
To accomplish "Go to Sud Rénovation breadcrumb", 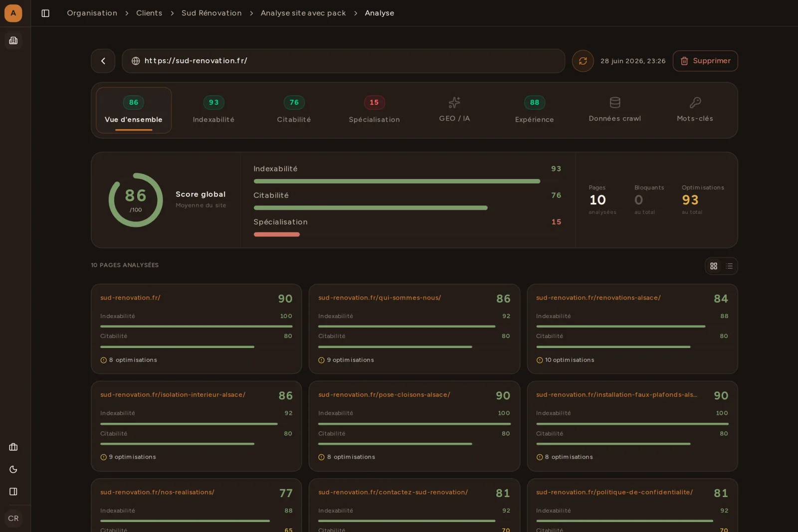I will [211, 13].
